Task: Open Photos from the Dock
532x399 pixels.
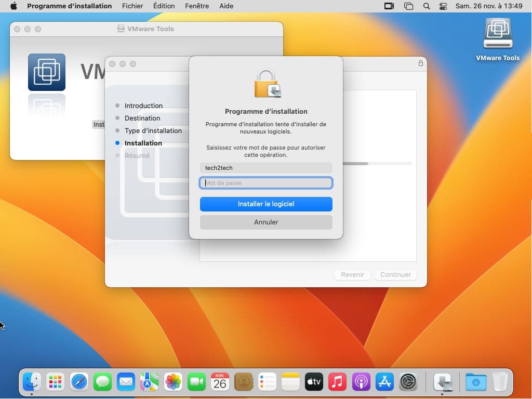Action: (173, 382)
